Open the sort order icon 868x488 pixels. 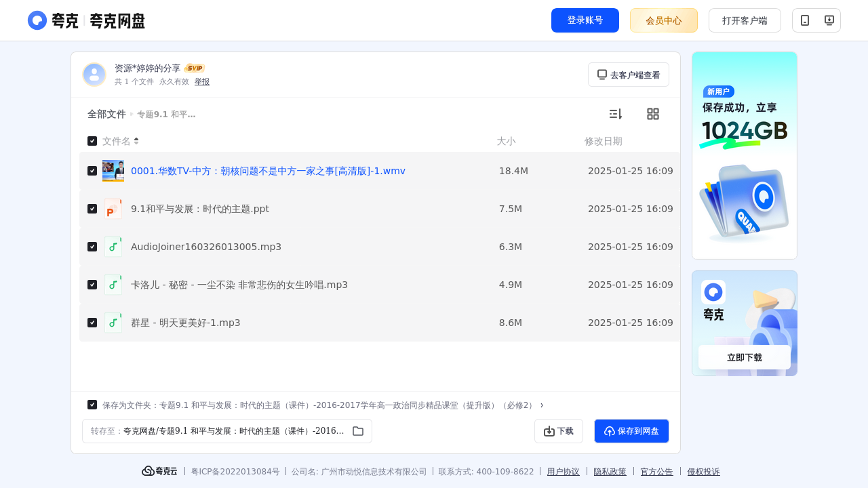pyautogui.click(x=615, y=114)
